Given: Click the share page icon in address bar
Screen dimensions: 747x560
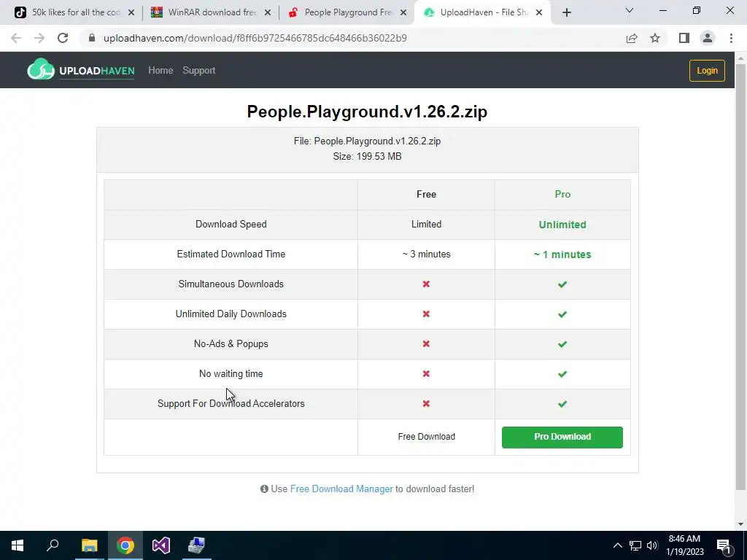Looking at the screenshot, I should pyautogui.click(x=632, y=38).
